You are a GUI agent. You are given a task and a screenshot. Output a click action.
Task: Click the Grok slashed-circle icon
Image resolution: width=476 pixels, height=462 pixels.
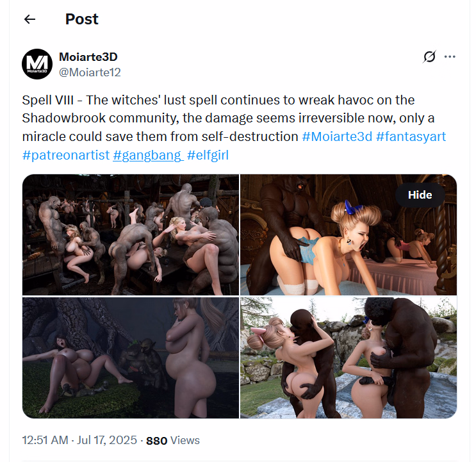click(x=429, y=56)
